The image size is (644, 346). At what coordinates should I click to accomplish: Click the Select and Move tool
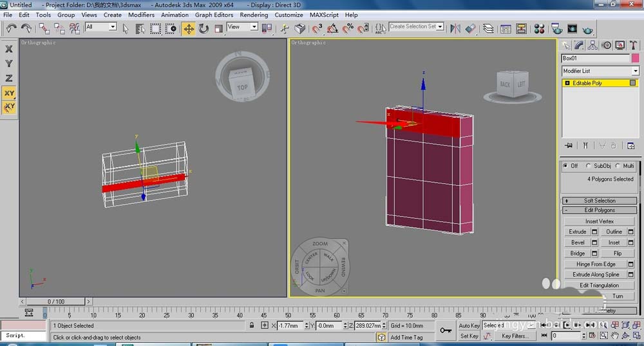(189, 28)
